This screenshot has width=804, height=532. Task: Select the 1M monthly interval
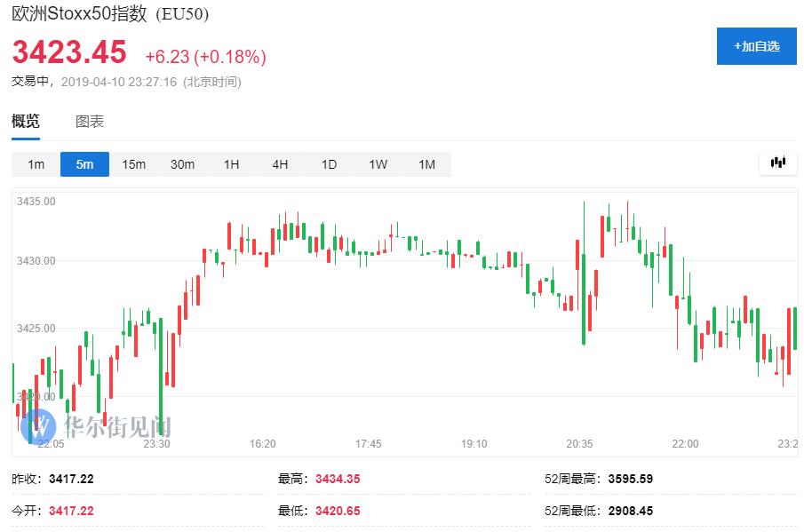tap(426, 164)
